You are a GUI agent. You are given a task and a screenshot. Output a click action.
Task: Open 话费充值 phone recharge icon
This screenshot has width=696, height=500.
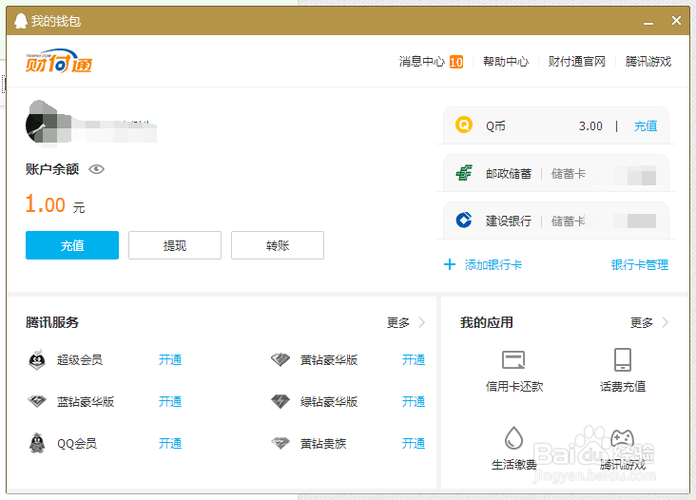pyautogui.click(x=622, y=360)
